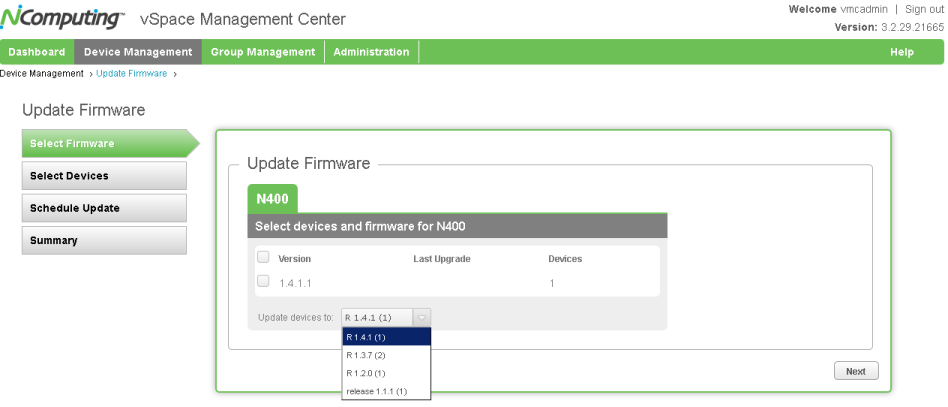Image resolution: width=948 pixels, height=407 pixels.
Task: Go to Select Devices step
Action: coord(104,175)
